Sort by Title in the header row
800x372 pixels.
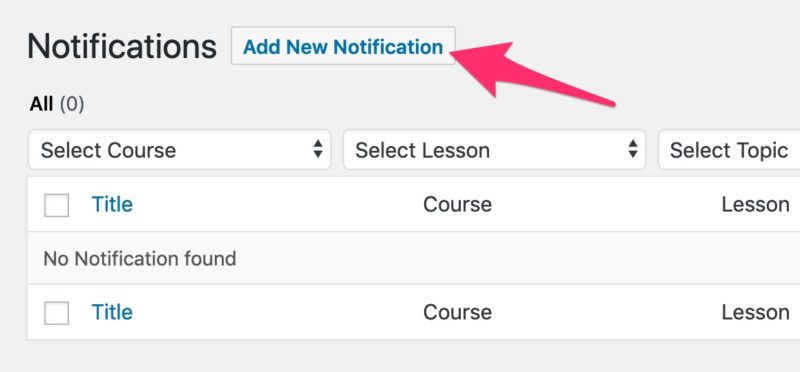coord(112,205)
